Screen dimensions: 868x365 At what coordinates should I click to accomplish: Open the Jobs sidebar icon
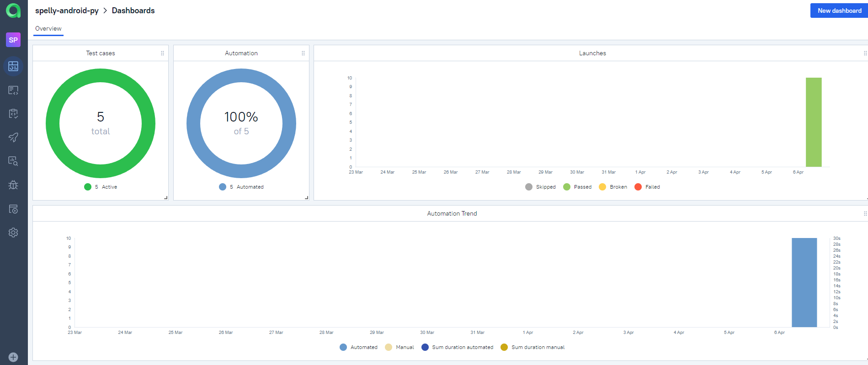pyautogui.click(x=13, y=209)
